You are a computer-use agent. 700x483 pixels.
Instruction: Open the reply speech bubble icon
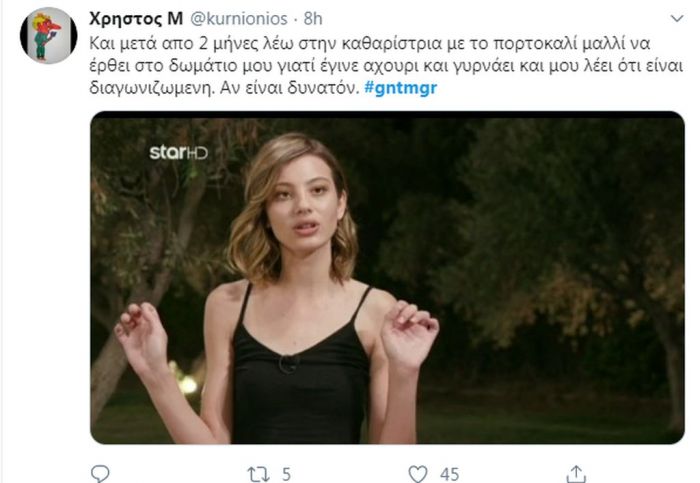click(x=100, y=473)
